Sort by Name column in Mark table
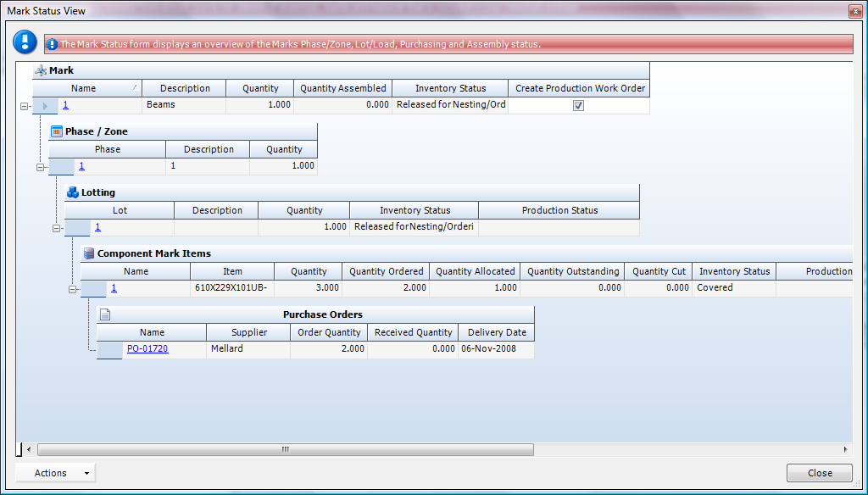Viewport: 868px width, 495px height. [x=83, y=88]
